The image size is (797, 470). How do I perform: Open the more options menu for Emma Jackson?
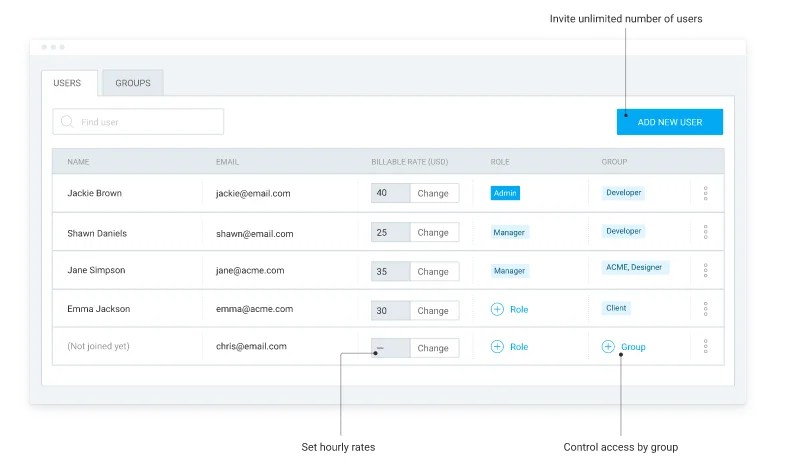(x=706, y=309)
